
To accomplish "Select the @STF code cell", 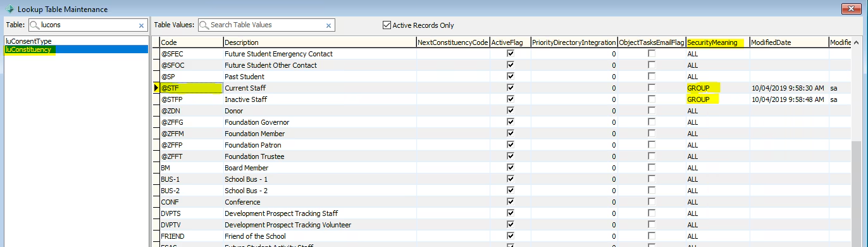I will [191, 88].
